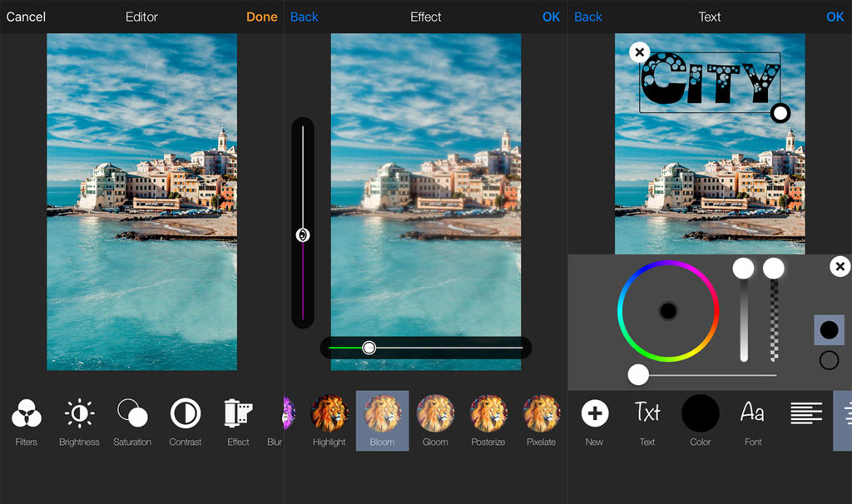
Task: Select the Filters tool icon
Action: tap(27, 413)
